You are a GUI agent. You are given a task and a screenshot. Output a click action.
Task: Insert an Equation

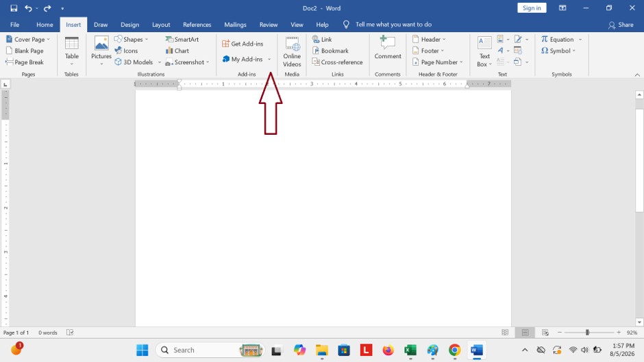pos(558,40)
